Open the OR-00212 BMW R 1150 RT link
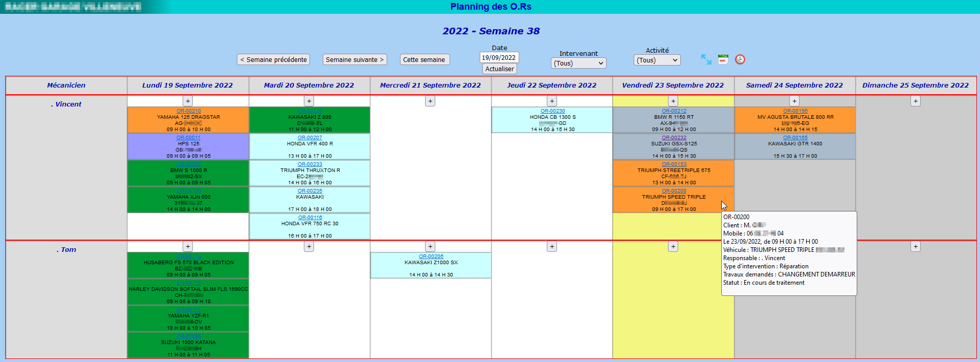980x362 pixels. (x=674, y=111)
